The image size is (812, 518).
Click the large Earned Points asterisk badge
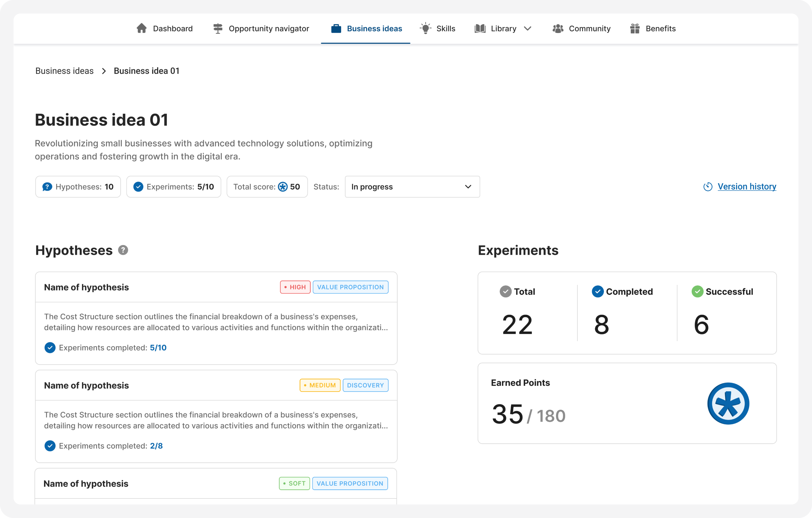coord(728,403)
